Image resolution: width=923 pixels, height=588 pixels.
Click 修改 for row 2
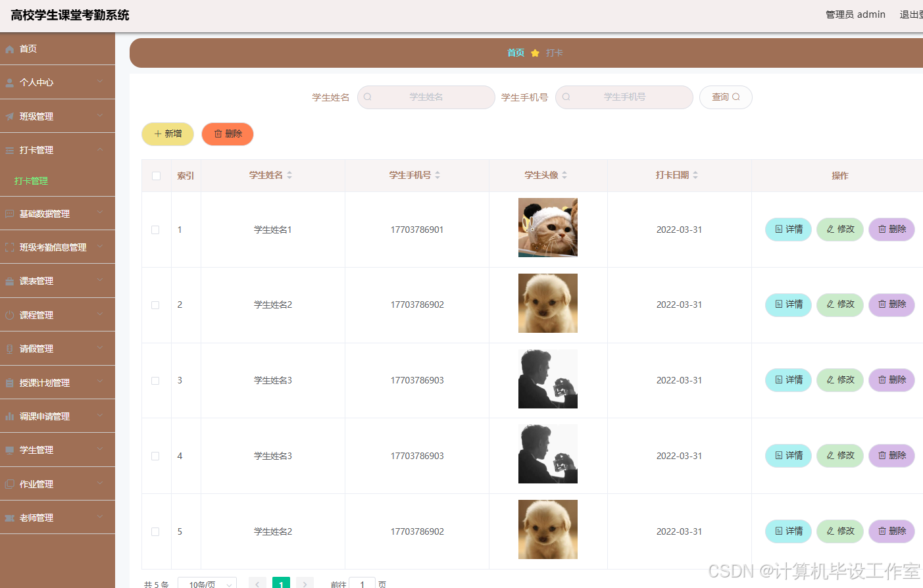840,305
